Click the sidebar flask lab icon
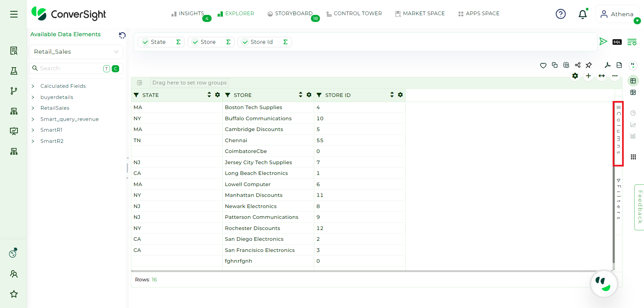The image size is (644, 308). click(x=14, y=71)
